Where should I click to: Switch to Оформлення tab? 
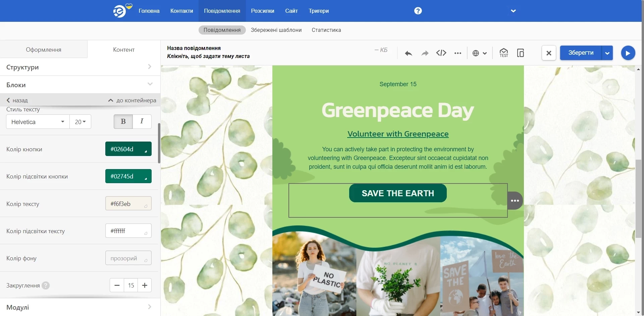point(44,49)
